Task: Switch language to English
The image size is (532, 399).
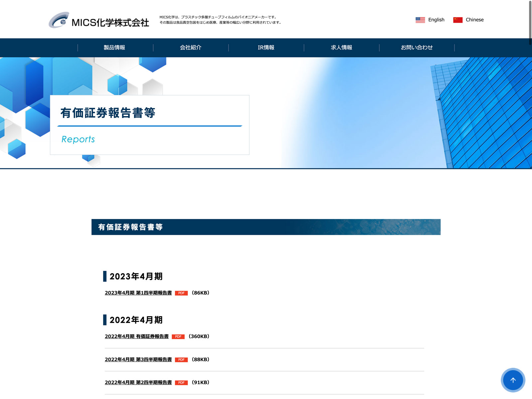Action: 436,20
